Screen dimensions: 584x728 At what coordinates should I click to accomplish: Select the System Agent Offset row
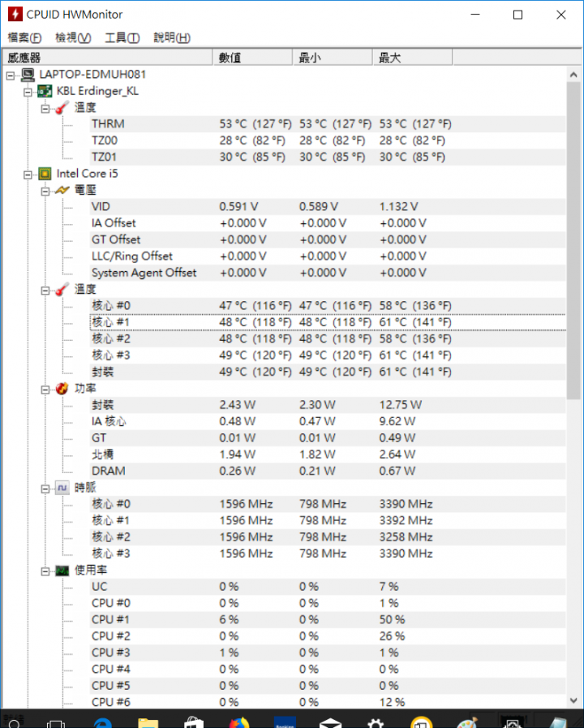click(x=328, y=273)
